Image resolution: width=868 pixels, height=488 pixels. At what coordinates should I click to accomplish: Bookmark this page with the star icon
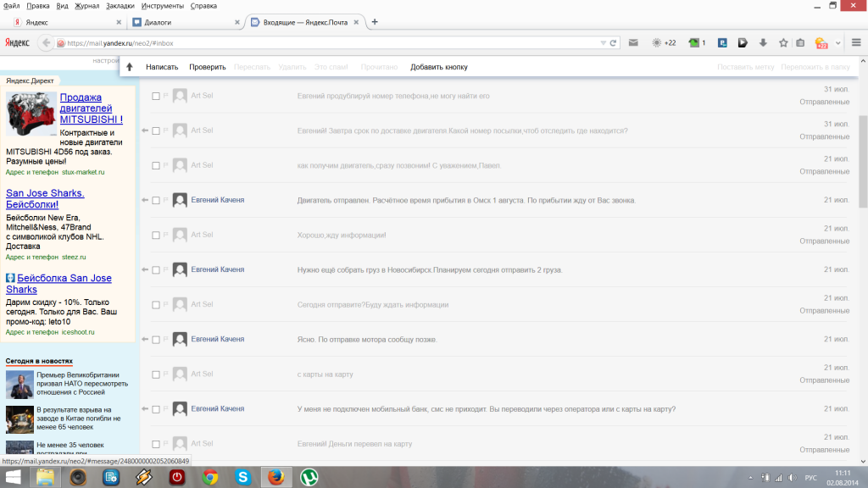click(x=783, y=42)
